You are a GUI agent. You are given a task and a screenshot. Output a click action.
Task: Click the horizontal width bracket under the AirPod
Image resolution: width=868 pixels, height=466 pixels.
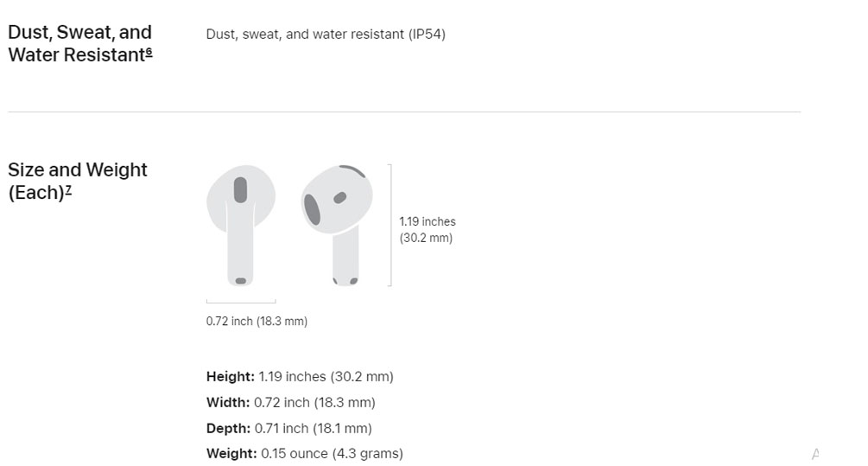[241, 302]
